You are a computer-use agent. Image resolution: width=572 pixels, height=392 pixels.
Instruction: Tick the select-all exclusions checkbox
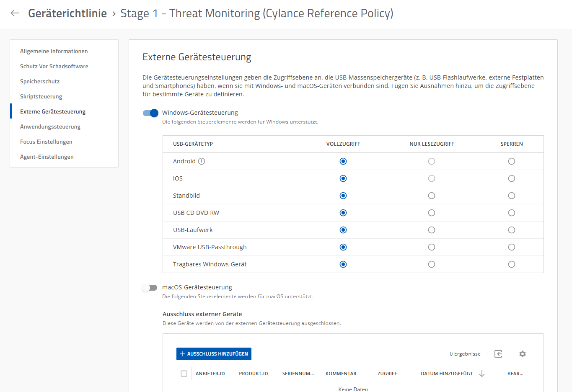click(x=184, y=374)
